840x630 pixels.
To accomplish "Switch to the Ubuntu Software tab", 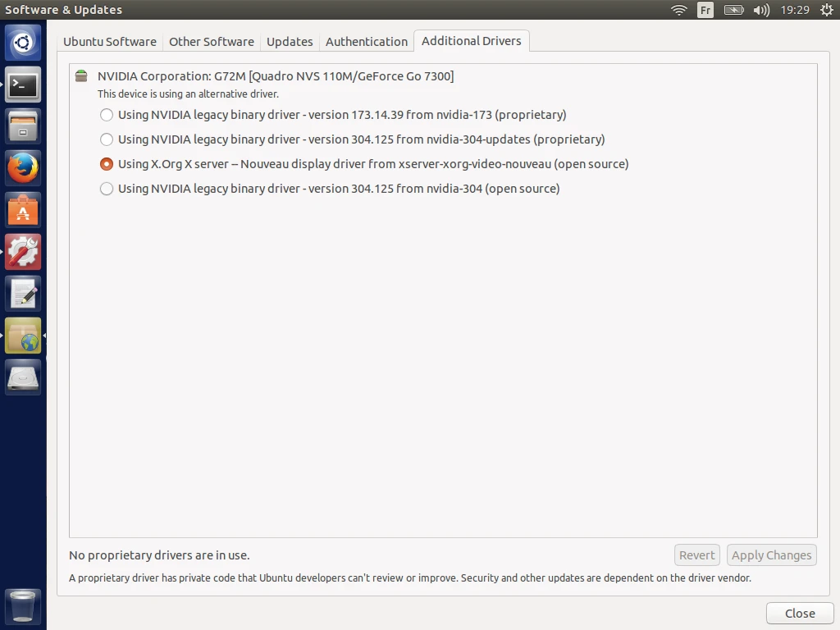I will tap(110, 42).
